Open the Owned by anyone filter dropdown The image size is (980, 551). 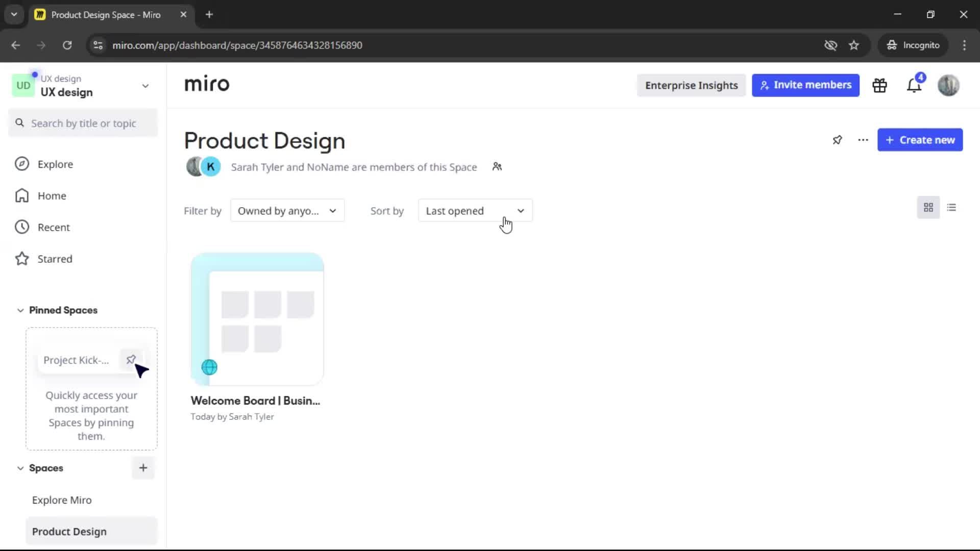287,211
